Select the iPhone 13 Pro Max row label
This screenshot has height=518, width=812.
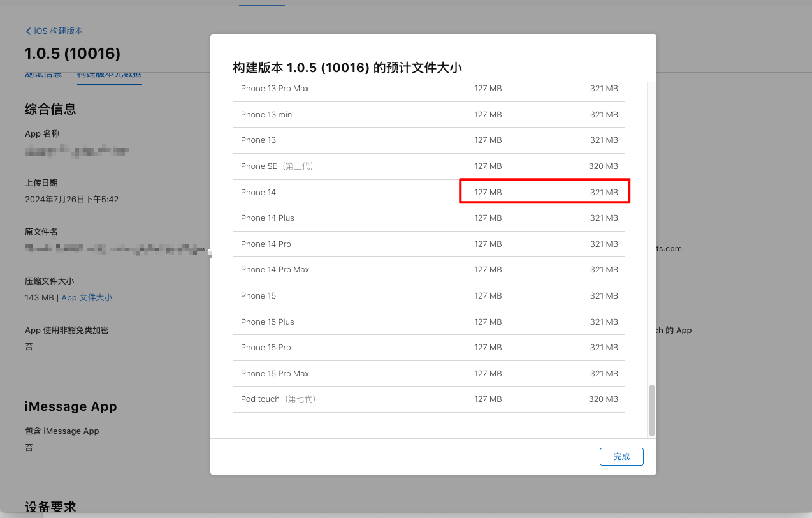click(x=274, y=89)
